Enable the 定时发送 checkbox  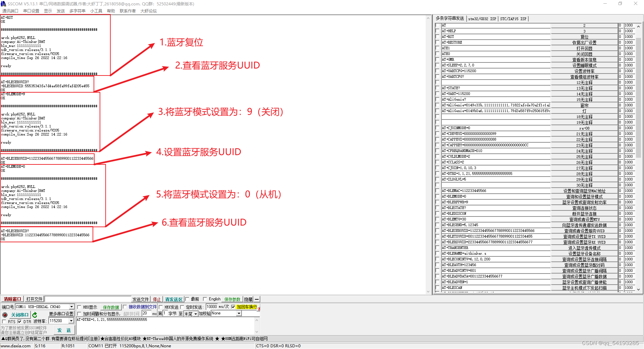[182, 307]
